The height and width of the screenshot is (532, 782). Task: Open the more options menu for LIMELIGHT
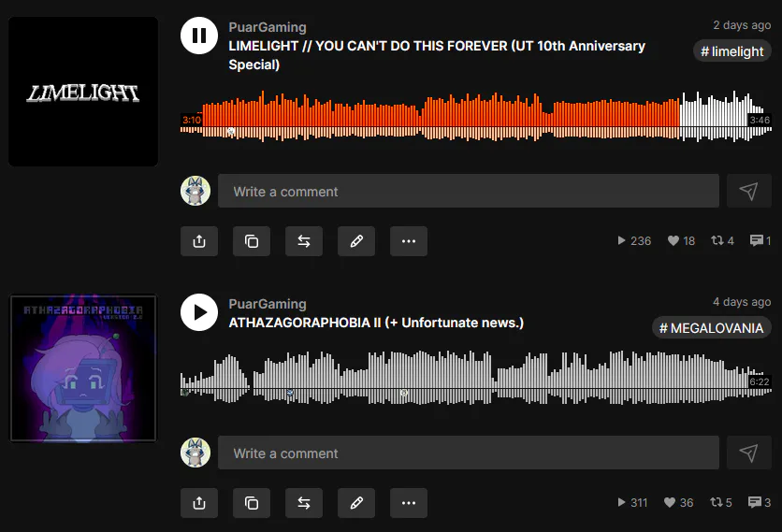pyautogui.click(x=409, y=241)
